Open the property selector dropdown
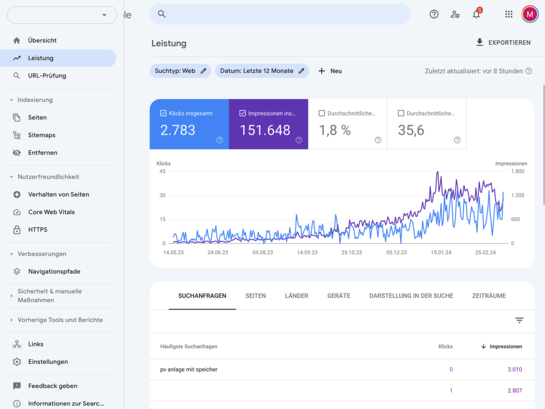Screen dimensions: 545x409 [62, 15]
